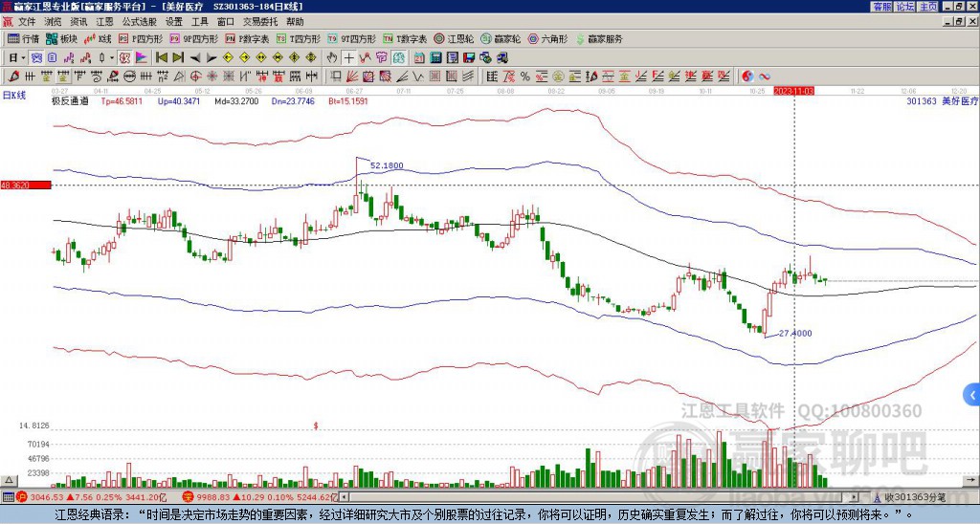This screenshot has width=980, height=524.
Task: Open the 工具 menu
Action: 199,22
